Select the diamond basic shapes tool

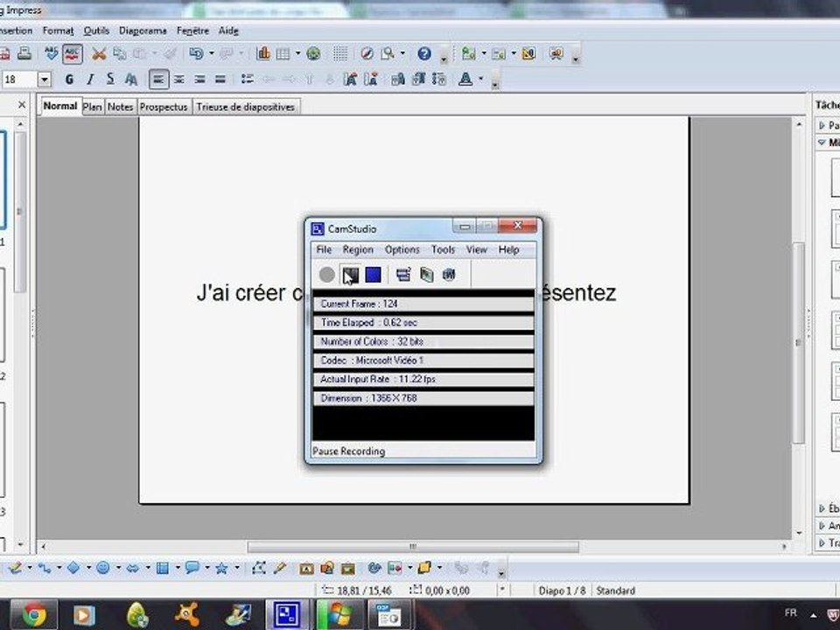(x=73, y=568)
